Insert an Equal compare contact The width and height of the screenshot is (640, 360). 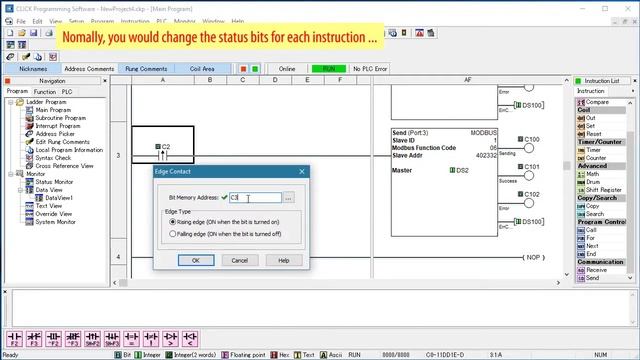[131, 339]
